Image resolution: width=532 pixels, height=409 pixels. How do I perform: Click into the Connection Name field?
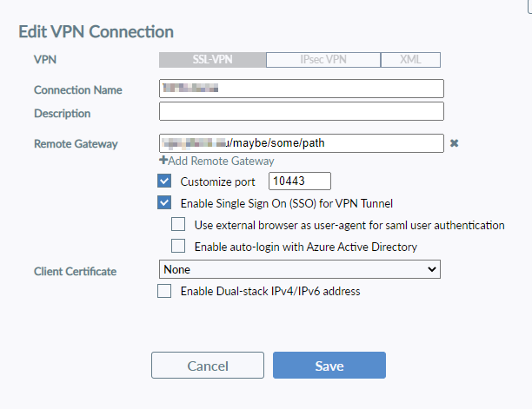[x=301, y=89]
